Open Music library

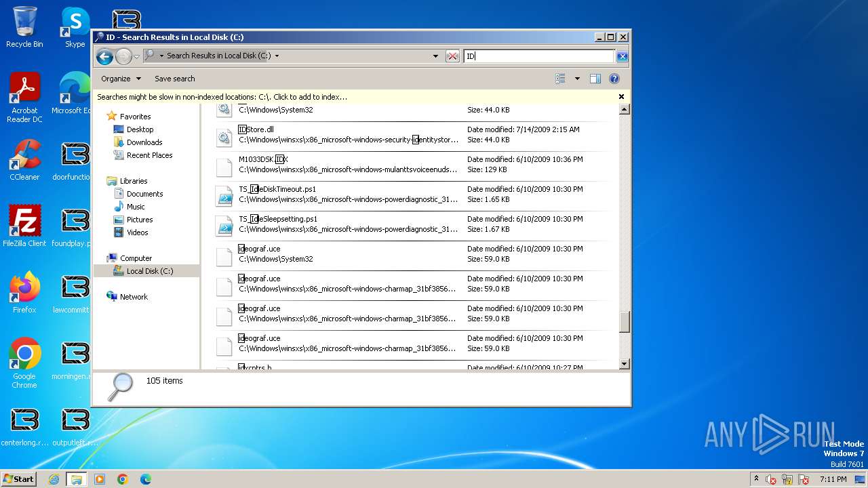click(136, 207)
